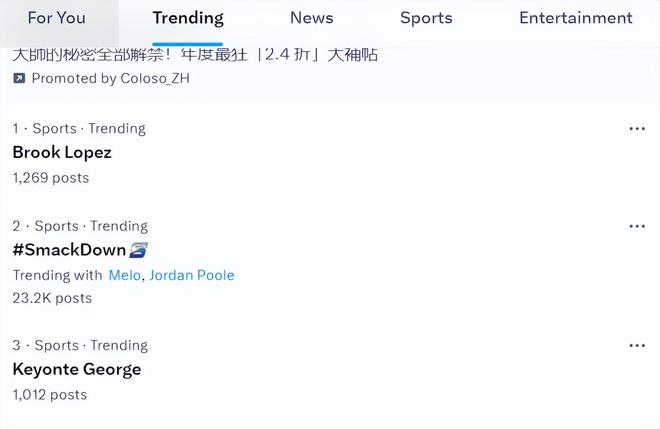Show the Entertainment tab
Image resolution: width=660 pixels, height=429 pixels.
coord(575,18)
